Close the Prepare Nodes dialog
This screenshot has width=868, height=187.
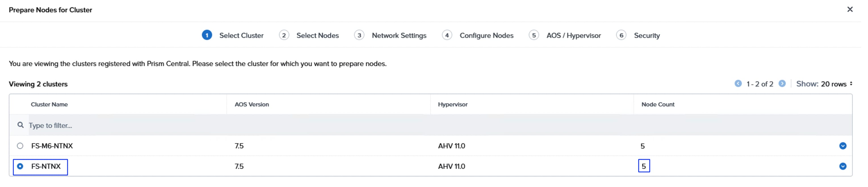pyautogui.click(x=850, y=9)
